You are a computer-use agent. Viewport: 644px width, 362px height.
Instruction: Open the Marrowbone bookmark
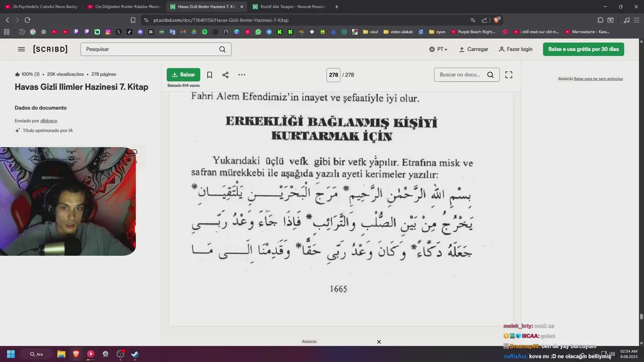(x=587, y=32)
